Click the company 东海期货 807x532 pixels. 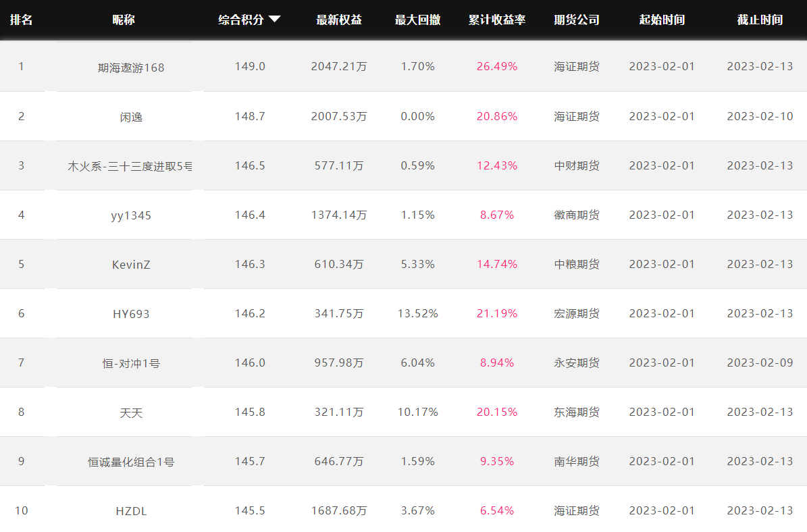click(x=577, y=412)
